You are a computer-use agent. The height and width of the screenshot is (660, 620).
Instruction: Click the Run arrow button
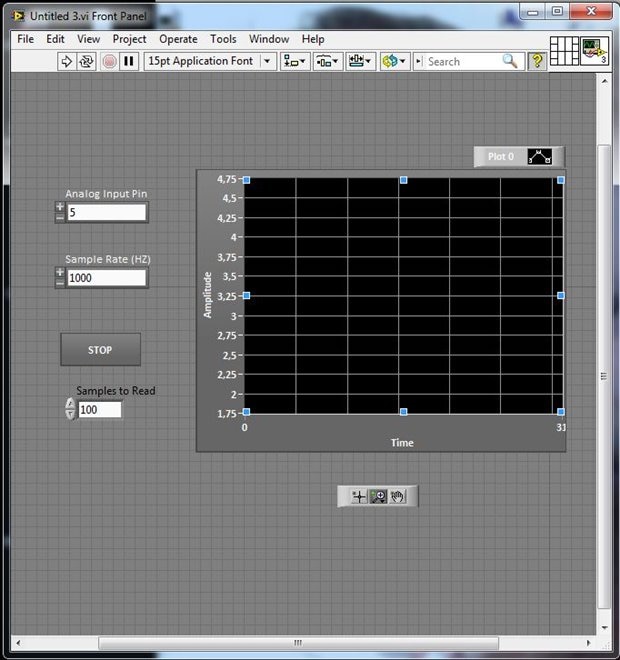tap(67, 61)
